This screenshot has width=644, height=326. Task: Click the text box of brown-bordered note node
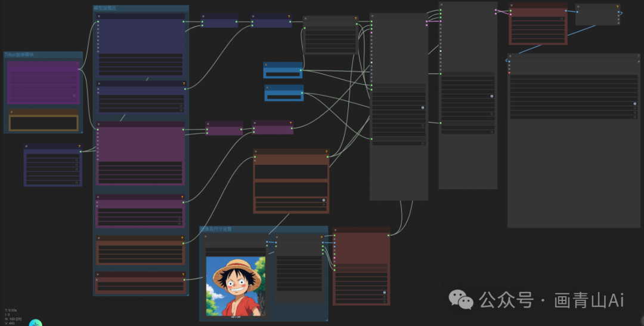[x=44, y=124]
